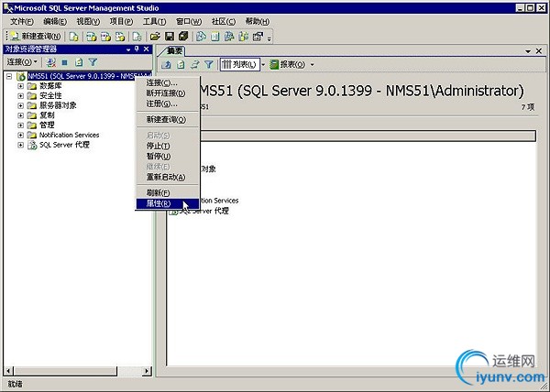Screen dimensions: 550x392
Task: Open Object Explorer window position dropdown arrow
Action: 128,49
